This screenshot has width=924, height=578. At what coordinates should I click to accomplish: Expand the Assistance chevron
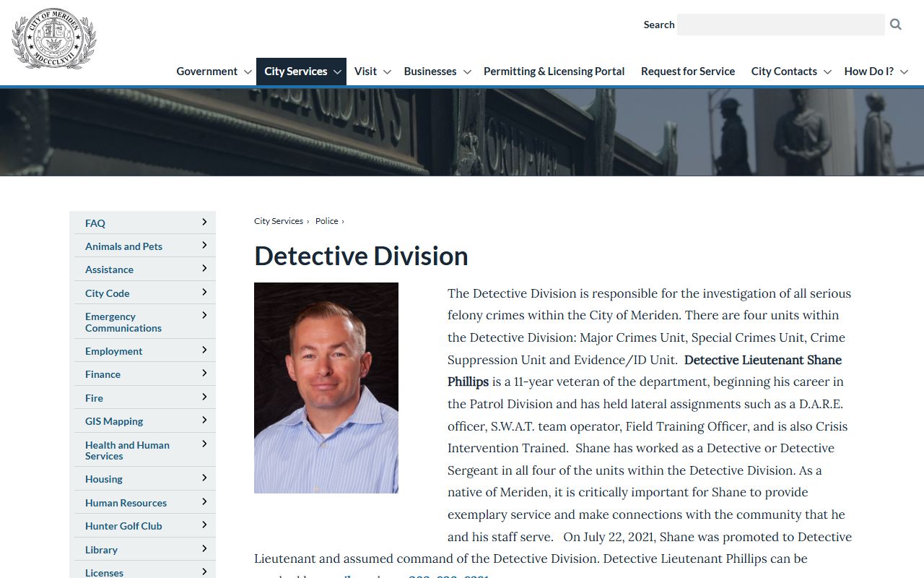(204, 268)
